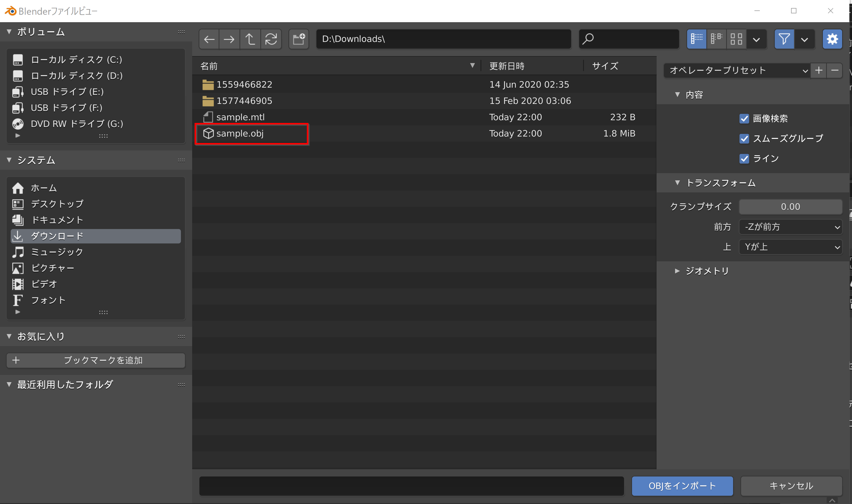This screenshot has height=504, width=852.
Task: Go to ミュージック folder
Action: click(x=96, y=252)
